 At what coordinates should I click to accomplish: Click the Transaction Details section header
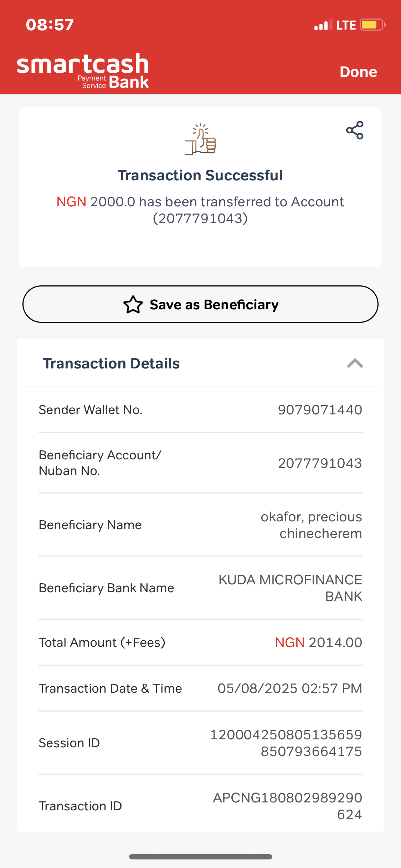pos(111,363)
